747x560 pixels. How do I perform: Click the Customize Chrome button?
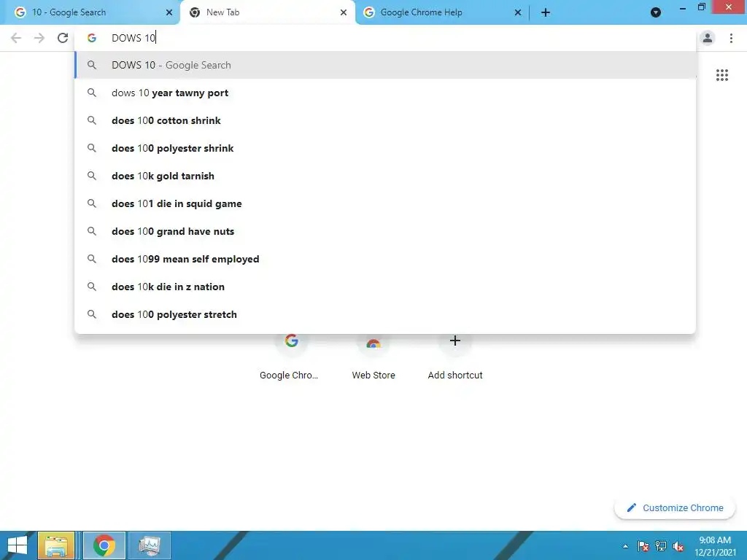(675, 507)
